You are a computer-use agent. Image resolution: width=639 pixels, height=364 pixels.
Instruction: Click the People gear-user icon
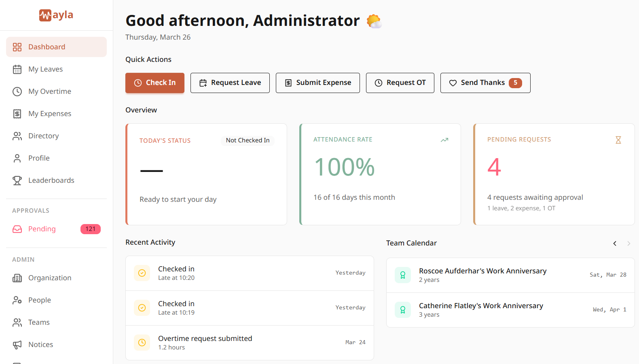coord(17,300)
